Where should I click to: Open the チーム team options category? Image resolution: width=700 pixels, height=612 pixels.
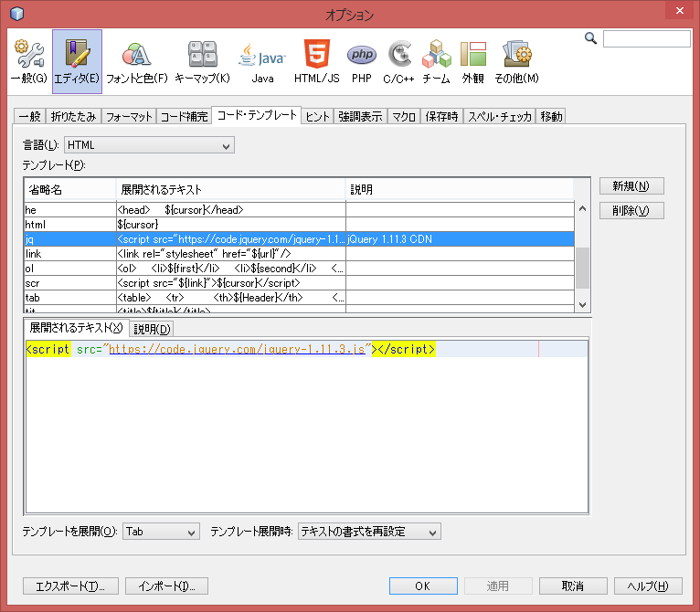pyautogui.click(x=436, y=62)
